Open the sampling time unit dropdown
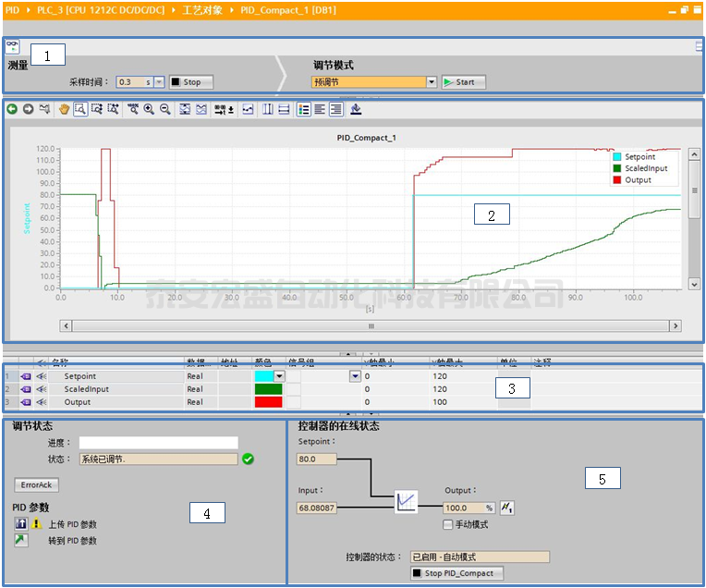 tap(159, 82)
